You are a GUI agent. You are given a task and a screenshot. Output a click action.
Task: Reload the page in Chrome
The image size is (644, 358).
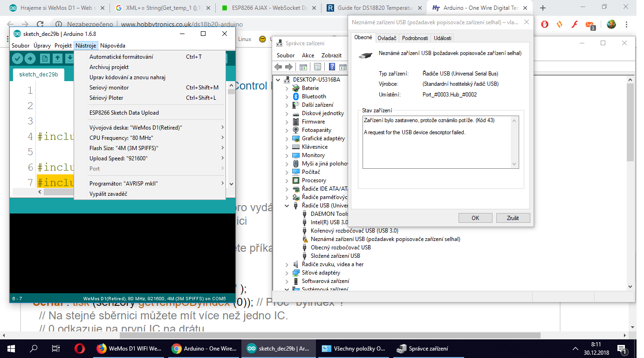(40, 24)
